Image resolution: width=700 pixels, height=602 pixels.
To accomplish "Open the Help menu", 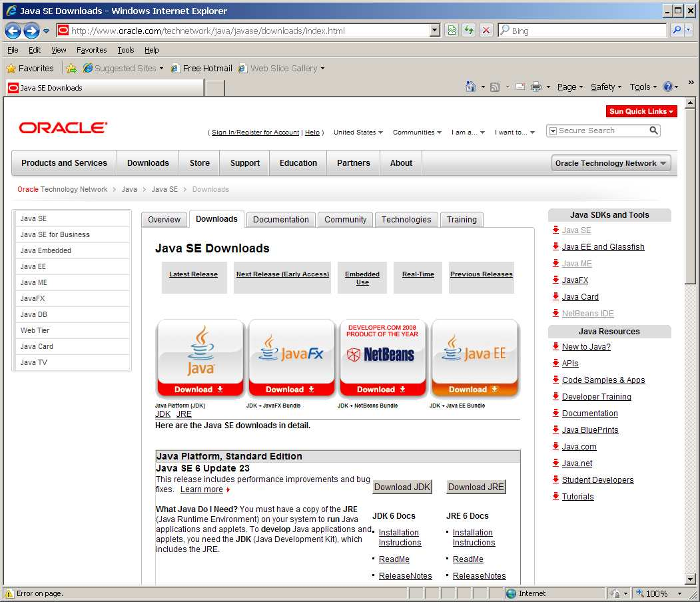I will (151, 50).
